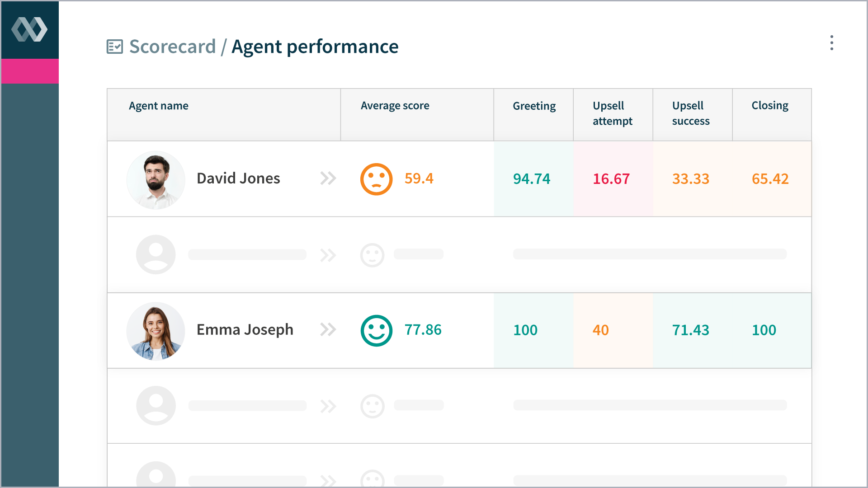Open the Scorecard breadcrumb link
This screenshot has height=488, width=868.
pyautogui.click(x=173, y=46)
